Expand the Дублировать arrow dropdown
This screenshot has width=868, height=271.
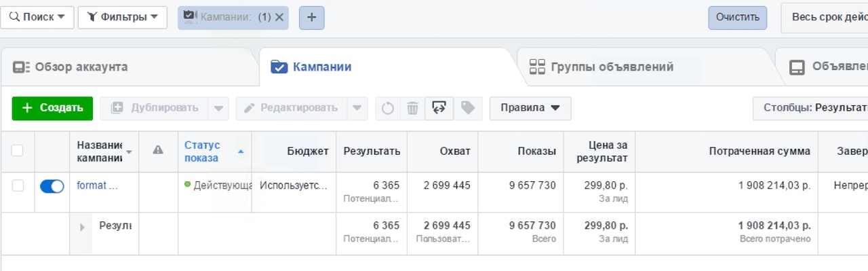click(218, 108)
